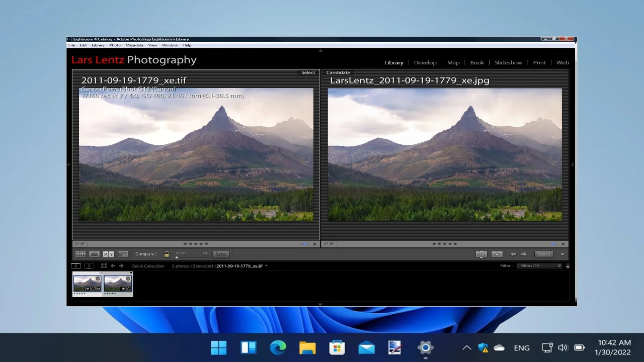Viewport: 644px width, 362px height.
Task: Open the Mail app from the taskbar
Action: [x=366, y=347]
